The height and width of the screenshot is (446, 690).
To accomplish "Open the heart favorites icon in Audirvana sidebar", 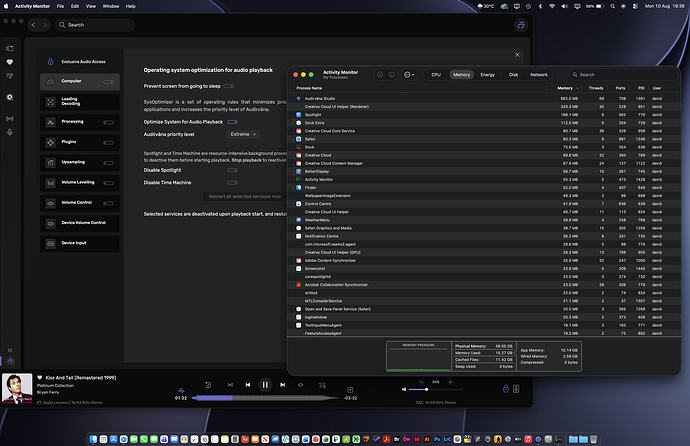I will (x=10, y=62).
